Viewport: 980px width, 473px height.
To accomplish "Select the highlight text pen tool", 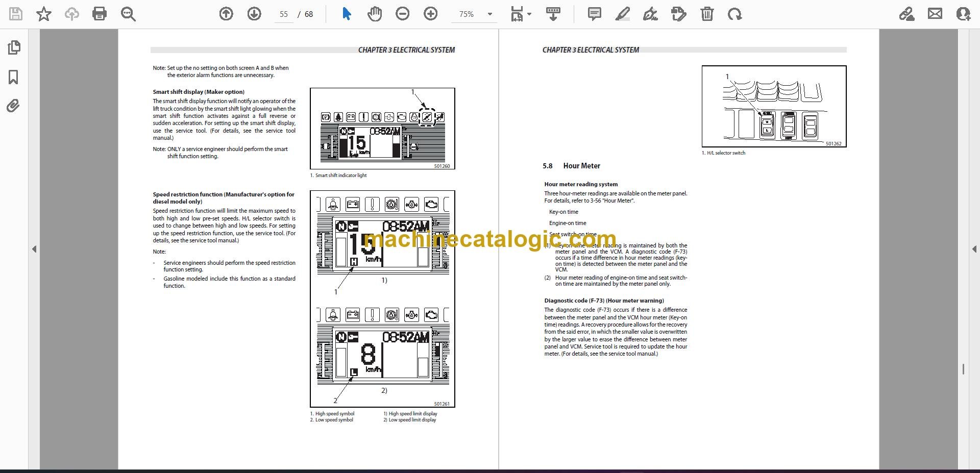I will [623, 14].
